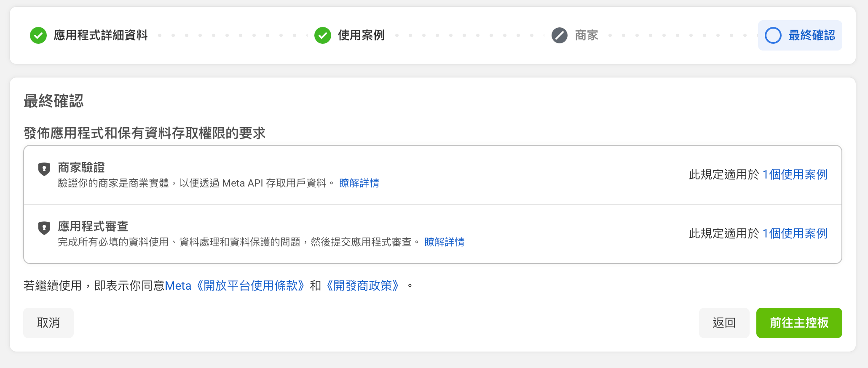Click the shield icon next to 商家驗證

pyautogui.click(x=44, y=169)
